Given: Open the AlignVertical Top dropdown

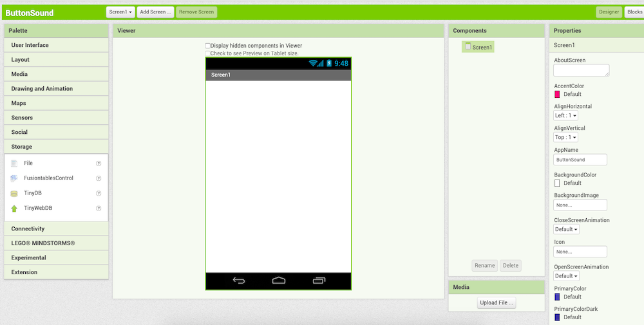Looking at the screenshot, I should pyautogui.click(x=565, y=137).
